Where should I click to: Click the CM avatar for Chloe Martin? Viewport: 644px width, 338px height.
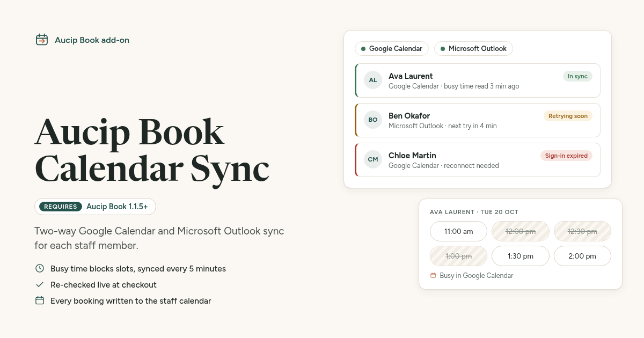[x=373, y=159]
